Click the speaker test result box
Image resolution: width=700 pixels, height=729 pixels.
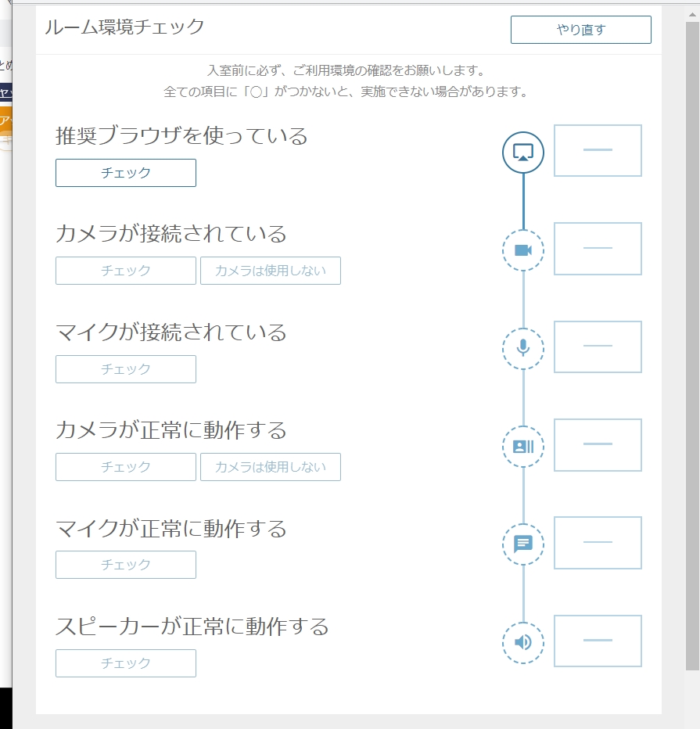pyautogui.click(x=598, y=641)
